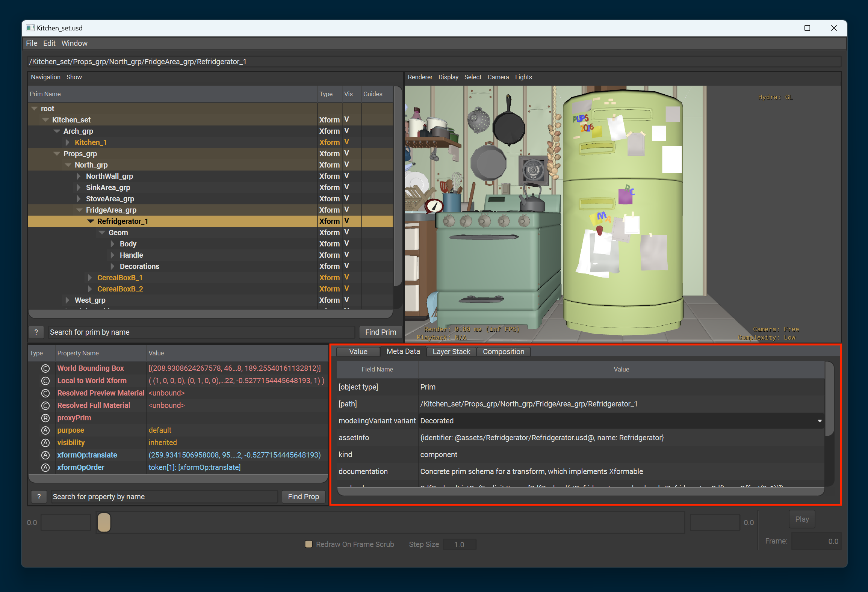Click the Step Size input field
This screenshot has width=868, height=592.
click(x=460, y=545)
